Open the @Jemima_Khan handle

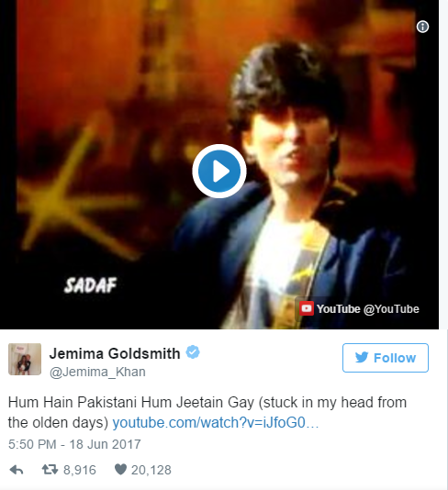point(97,372)
